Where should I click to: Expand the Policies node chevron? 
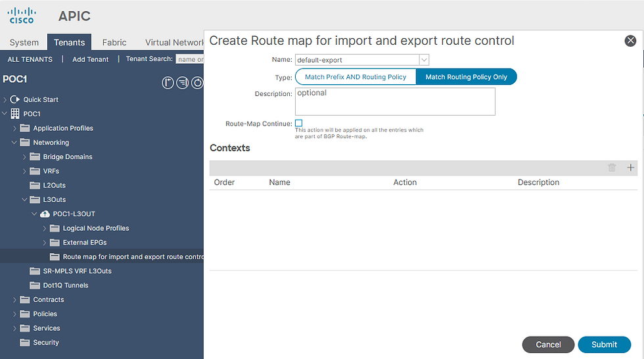pos(14,314)
